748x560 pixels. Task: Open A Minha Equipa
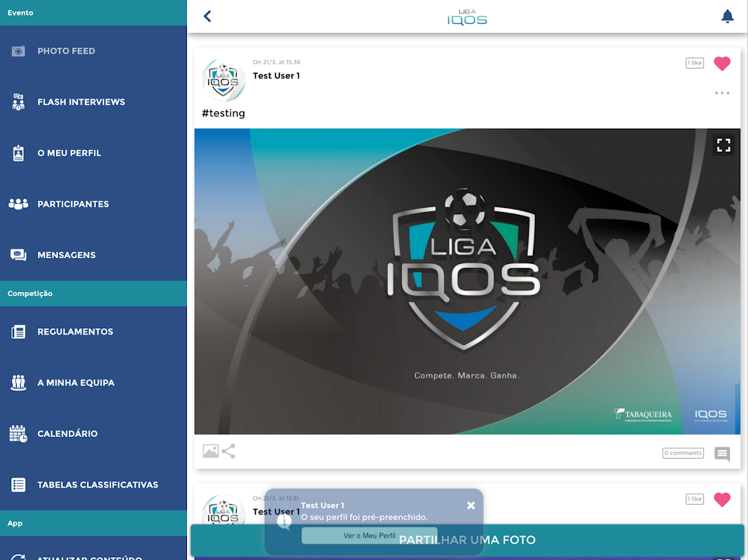pyautogui.click(x=93, y=383)
